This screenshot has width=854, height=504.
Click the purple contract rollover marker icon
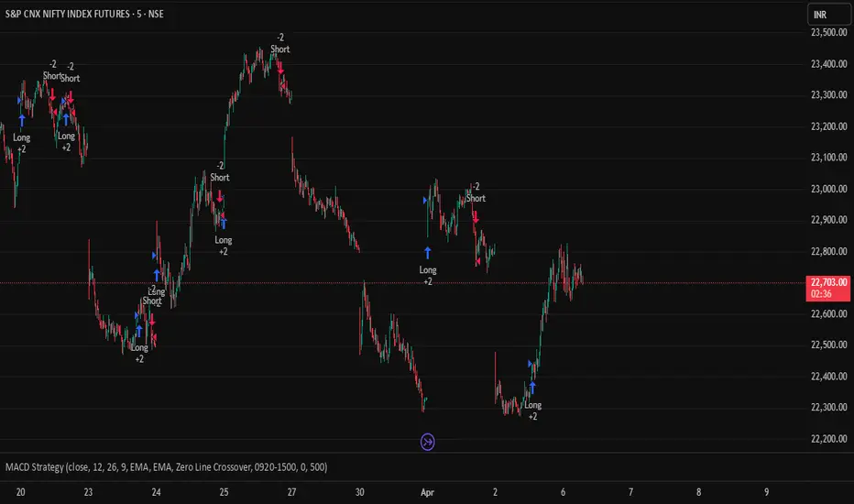point(428,442)
